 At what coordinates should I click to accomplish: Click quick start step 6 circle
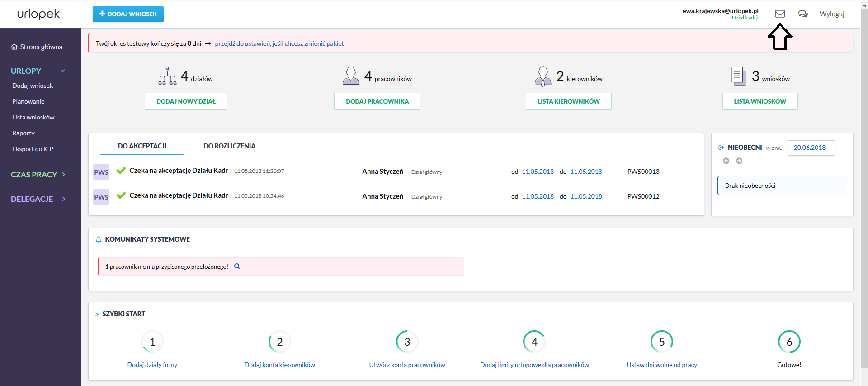[789, 342]
